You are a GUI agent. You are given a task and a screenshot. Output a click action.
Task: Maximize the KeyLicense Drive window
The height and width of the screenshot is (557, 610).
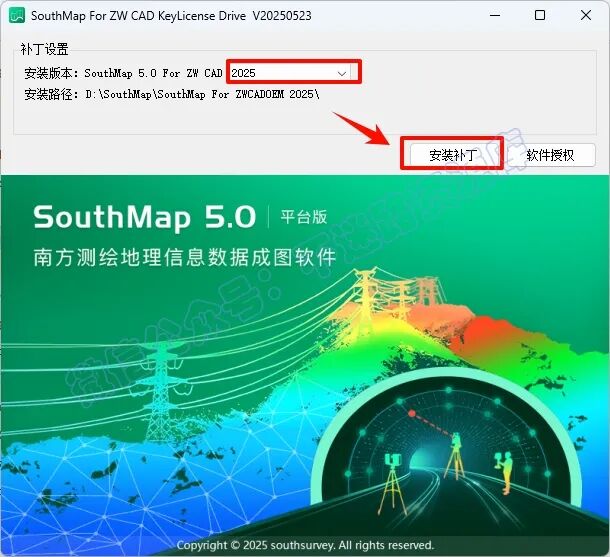pos(540,16)
